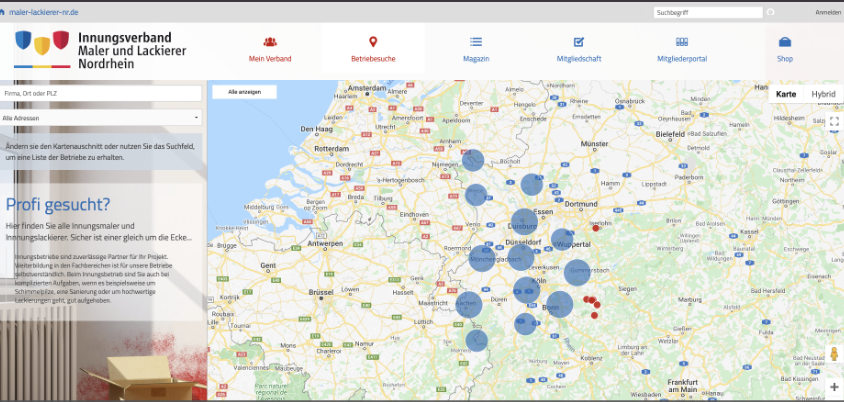This screenshot has width=844, height=402.
Task: Click the Dortmund city label on map
Action: tap(581, 204)
